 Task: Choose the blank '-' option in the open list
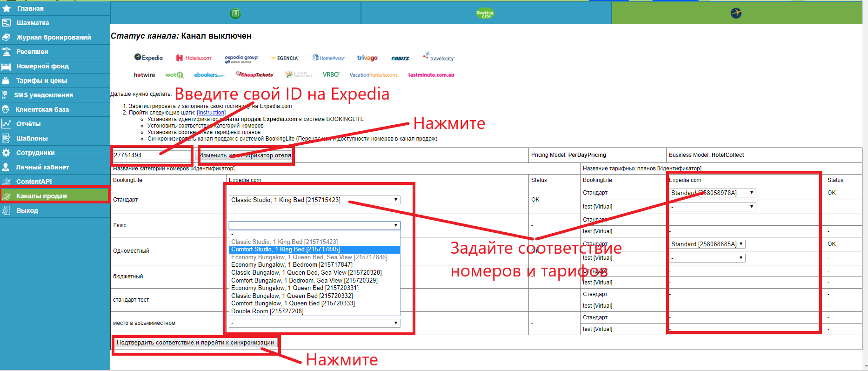[x=314, y=234]
